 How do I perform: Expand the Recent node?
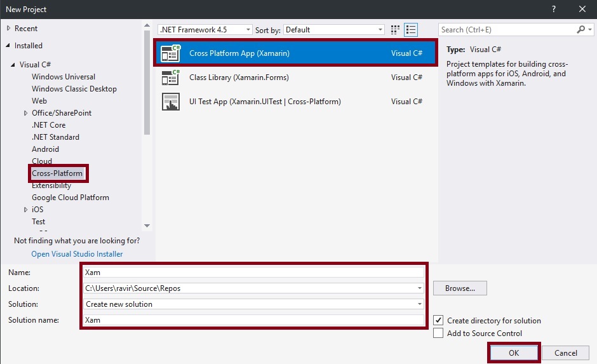point(8,28)
